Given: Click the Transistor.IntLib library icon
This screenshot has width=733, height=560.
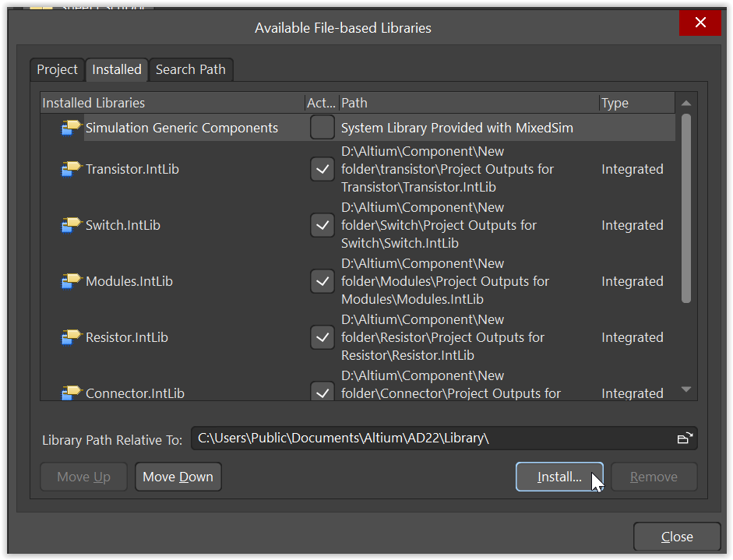Looking at the screenshot, I should [x=71, y=169].
